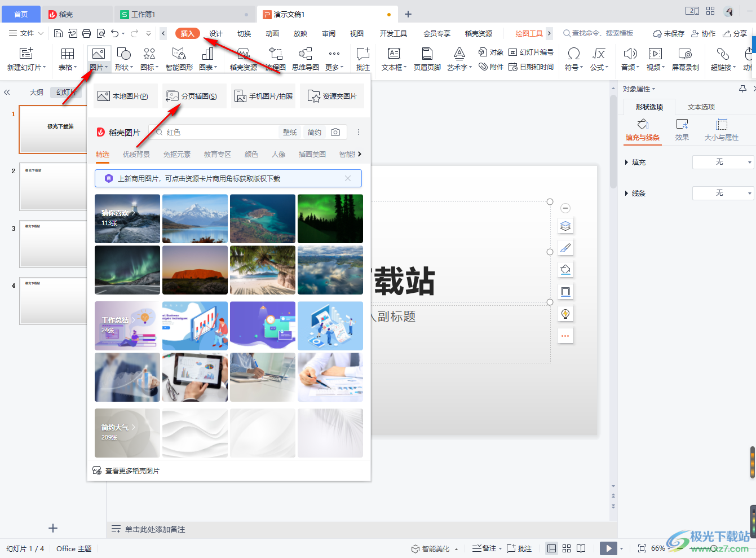The height and width of the screenshot is (558, 756).
Task: Open 智能美化 in the status bar
Action: [x=434, y=548]
